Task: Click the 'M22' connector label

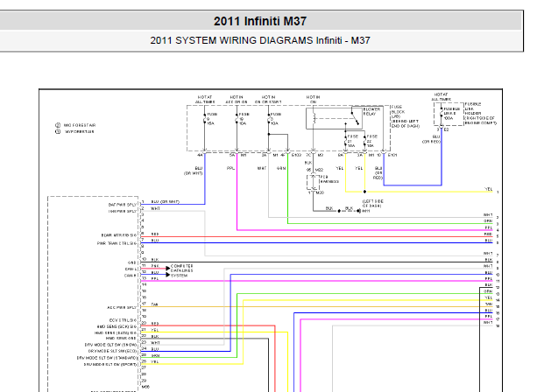Action: pyautogui.click(x=319, y=170)
